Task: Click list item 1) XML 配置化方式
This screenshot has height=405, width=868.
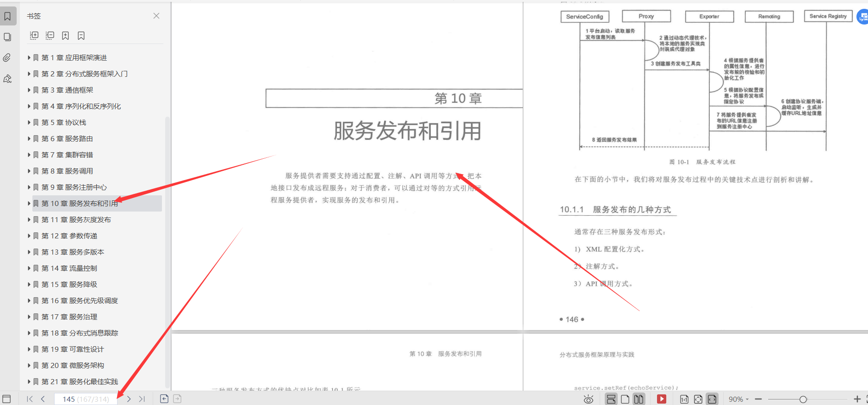Action: (609, 249)
